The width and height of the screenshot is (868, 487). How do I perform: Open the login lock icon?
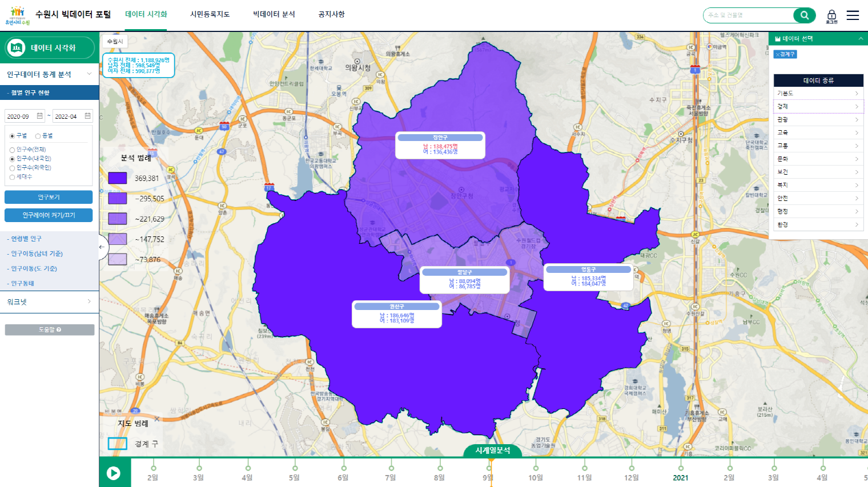pos(831,16)
